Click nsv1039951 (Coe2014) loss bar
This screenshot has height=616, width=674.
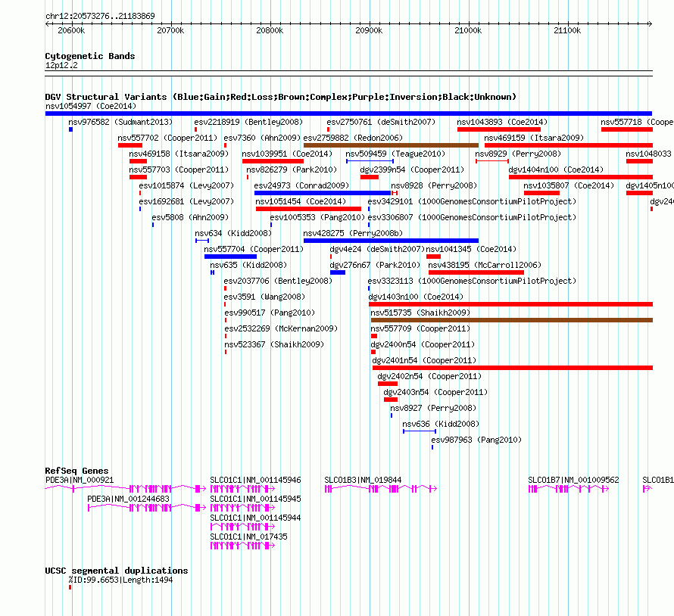pos(273,161)
